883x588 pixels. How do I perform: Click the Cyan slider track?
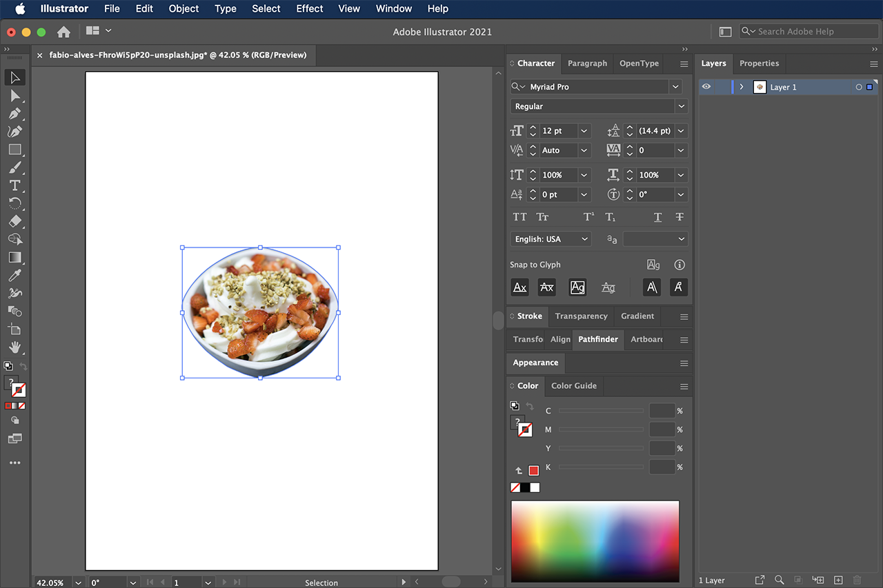(601, 411)
